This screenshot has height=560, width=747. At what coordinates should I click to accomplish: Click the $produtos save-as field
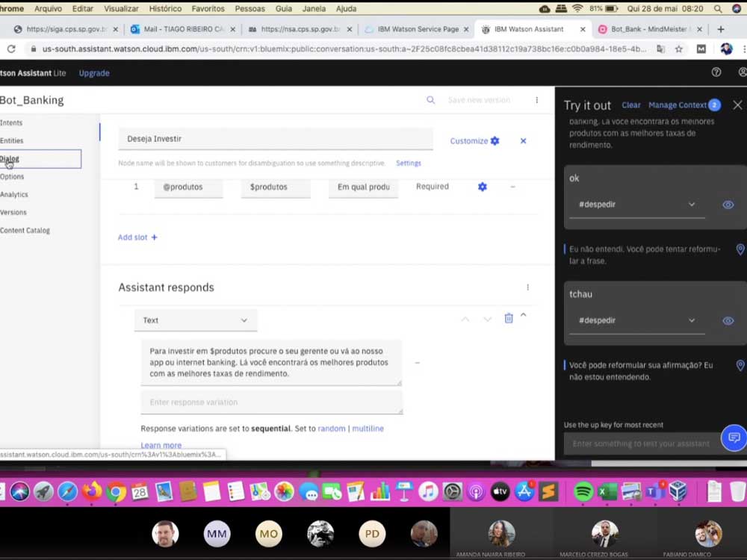[x=276, y=187]
